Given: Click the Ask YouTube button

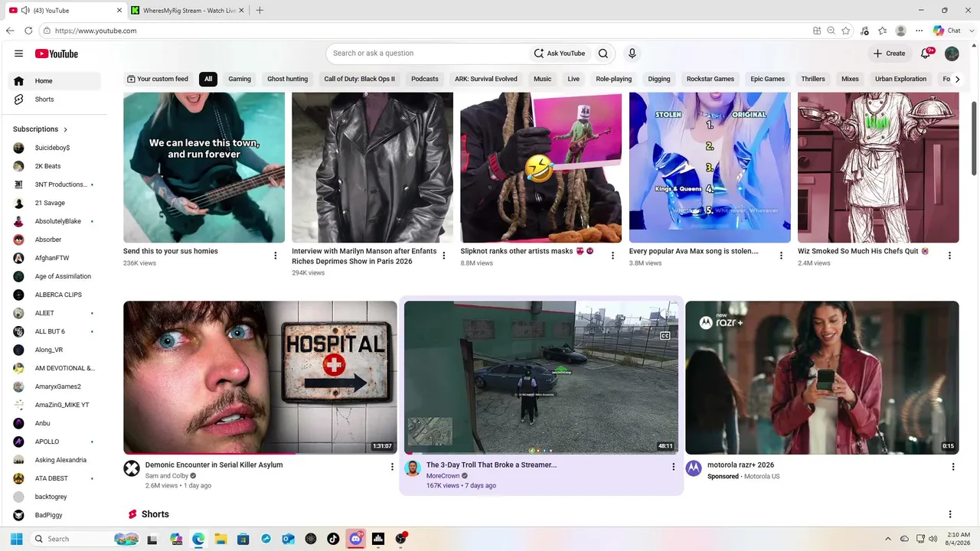Looking at the screenshot, I should [x=560, y=54].
